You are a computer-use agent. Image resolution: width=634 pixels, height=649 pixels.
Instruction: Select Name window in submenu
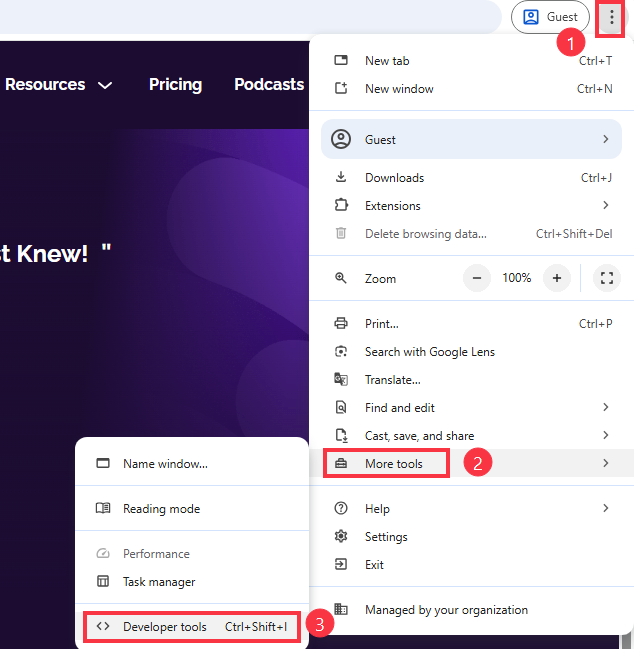coord(192,464)
